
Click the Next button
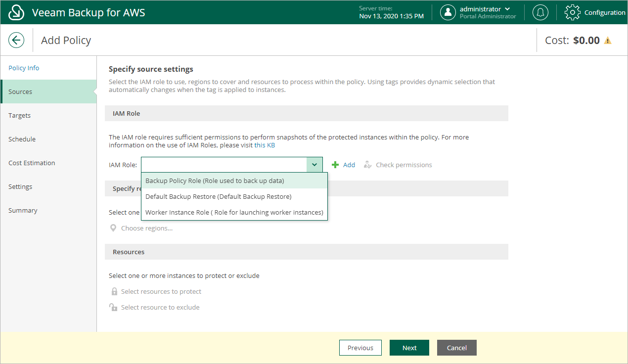[409, 348]
